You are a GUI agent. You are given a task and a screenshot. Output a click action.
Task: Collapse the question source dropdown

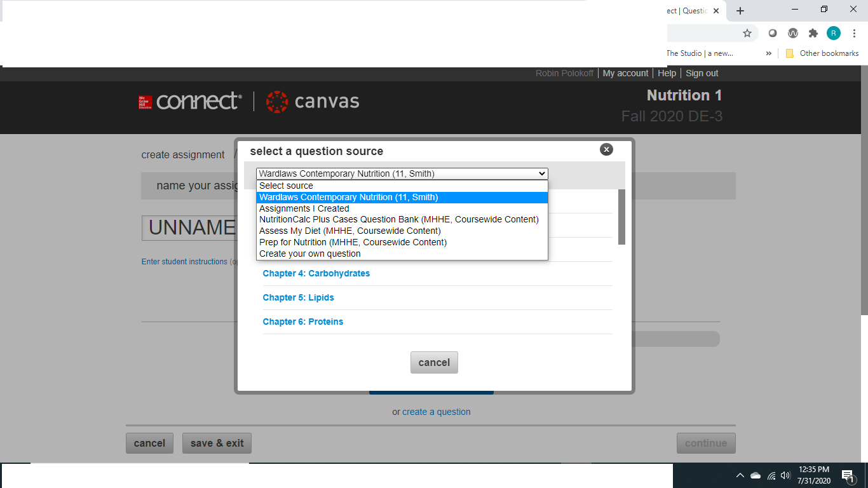pyautogui.click(x=541, y=173)
